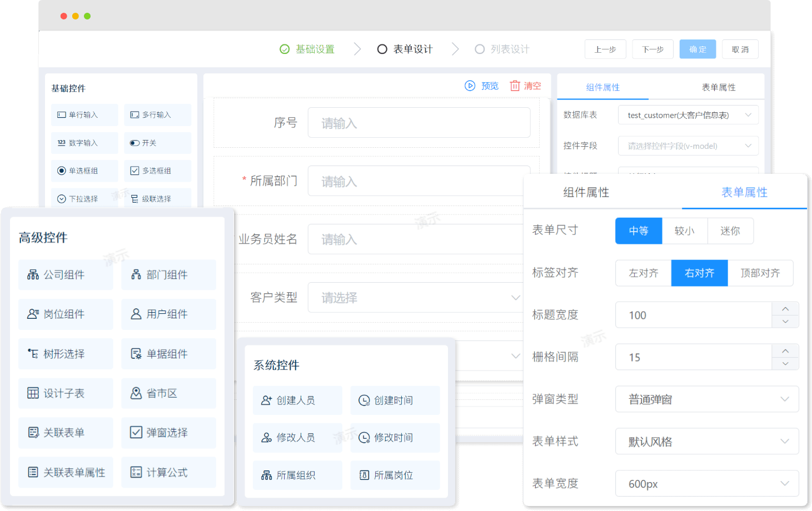Open the small 表单属性 tab behind
Viewport: 812px width, 511px height.
point(719,87)
